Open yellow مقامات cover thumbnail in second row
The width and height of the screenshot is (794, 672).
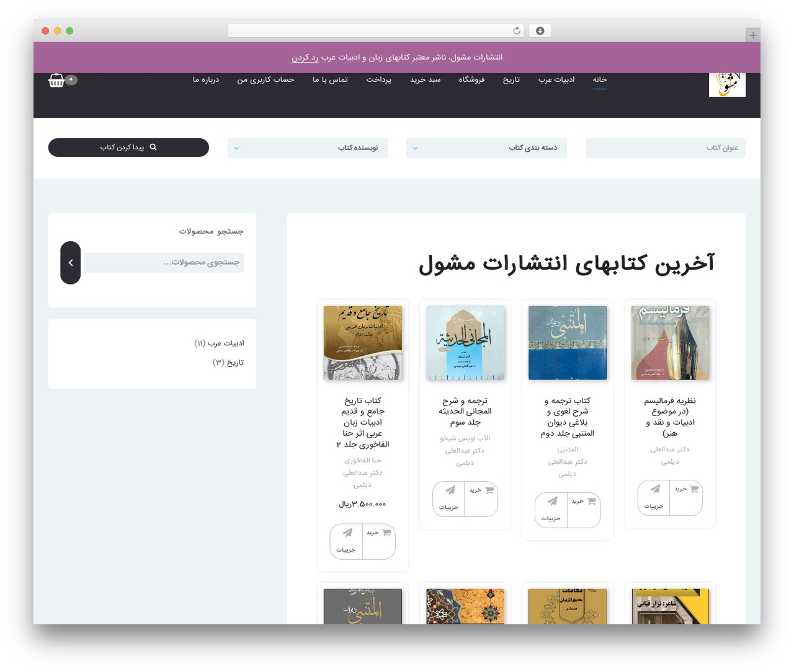(x=568, y=606)
